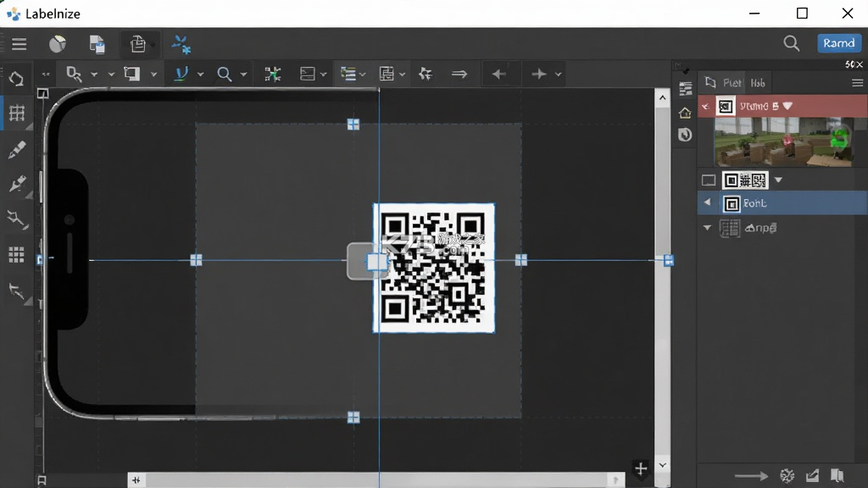Open the search magnifier in top bar
This screenshot has height=488, width=868.
click(x=792, y=43)
